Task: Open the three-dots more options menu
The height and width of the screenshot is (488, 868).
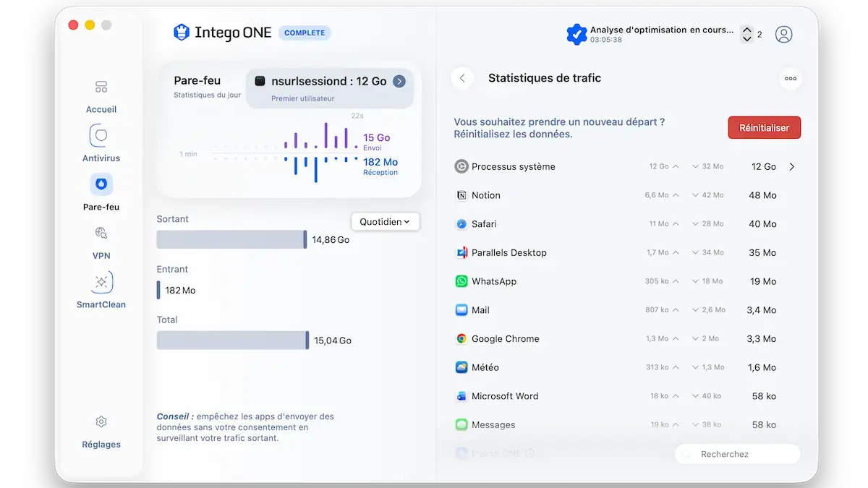Action: point(791,79)
